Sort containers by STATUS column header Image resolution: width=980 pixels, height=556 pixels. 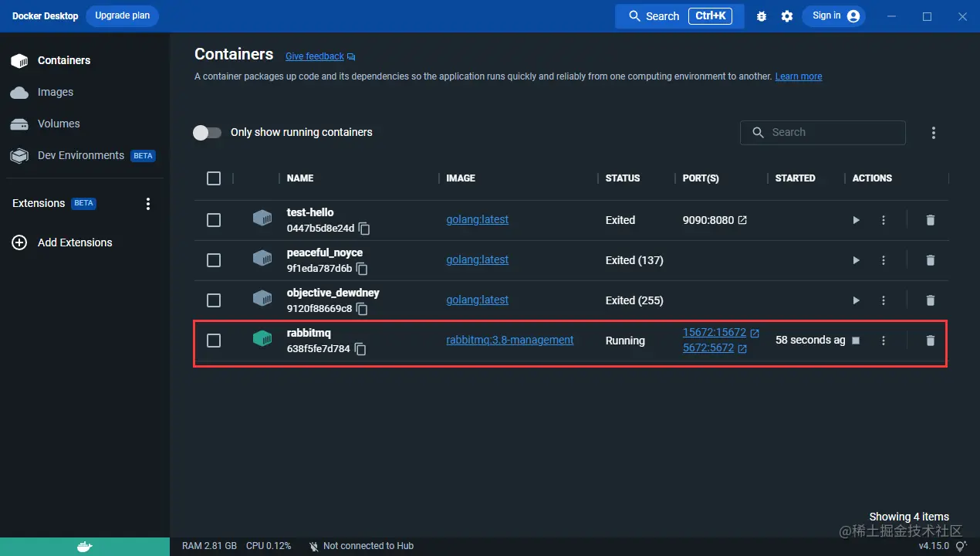[x=623, y=178]
